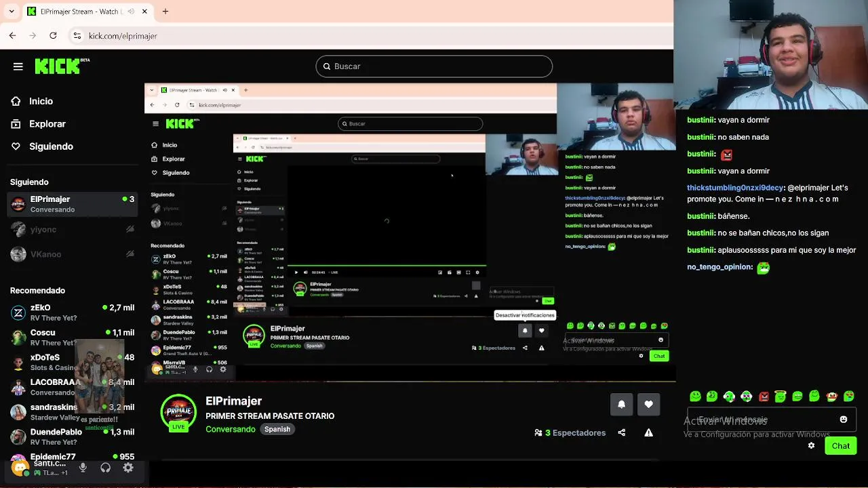The image size is (868, 488).
Task: Click the offline camera icon beside yiyonc
Action: click(130, 230)
